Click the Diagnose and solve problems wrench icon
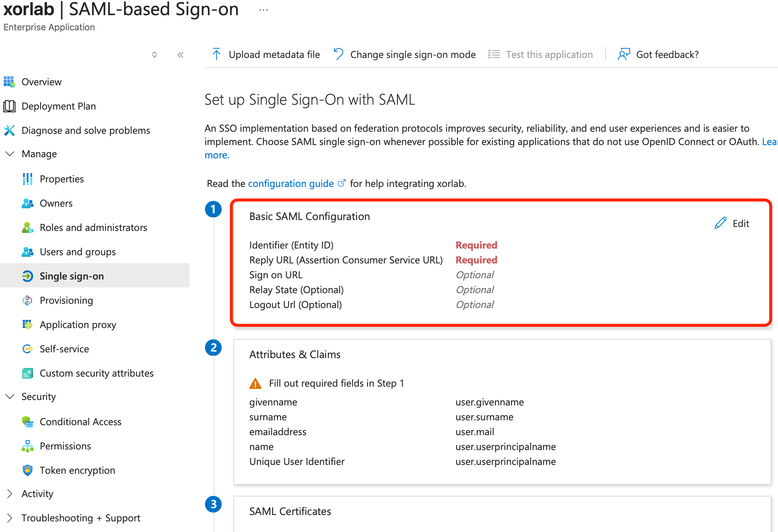 9,130
